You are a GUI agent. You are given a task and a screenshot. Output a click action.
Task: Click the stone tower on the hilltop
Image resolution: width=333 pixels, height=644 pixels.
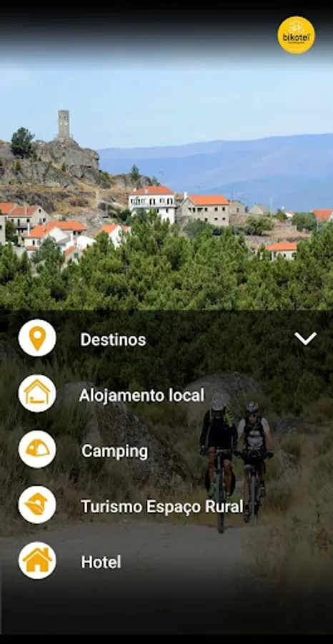64,125
